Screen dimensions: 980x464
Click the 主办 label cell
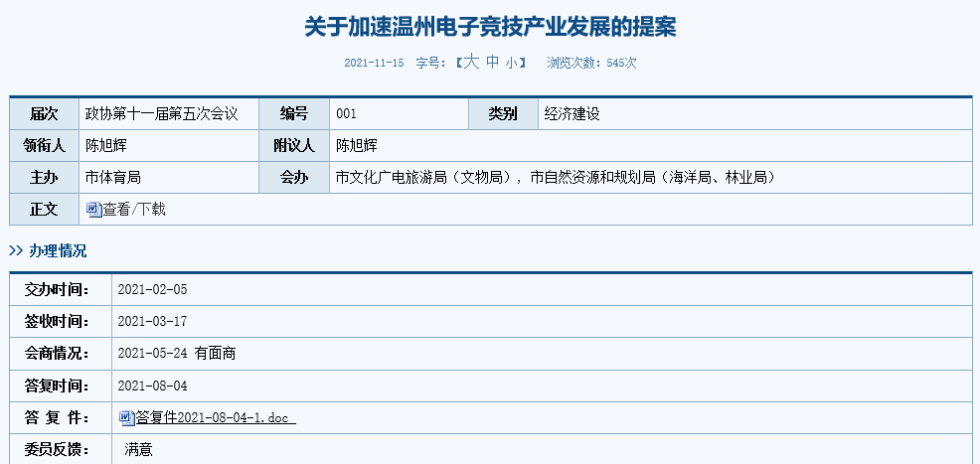click(x=44, y=178)
